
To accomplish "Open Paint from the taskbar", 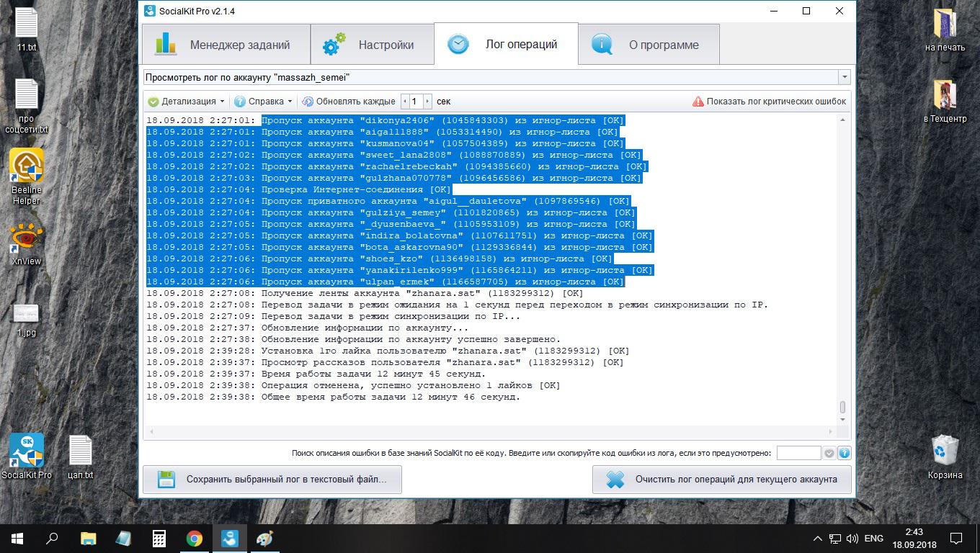I will tap(264, 538).
